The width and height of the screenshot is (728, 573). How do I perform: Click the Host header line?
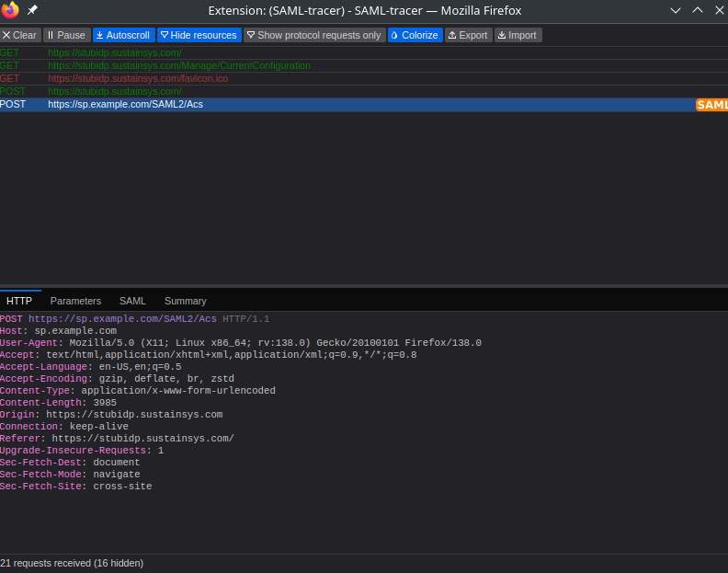click(x=59, y=331)
